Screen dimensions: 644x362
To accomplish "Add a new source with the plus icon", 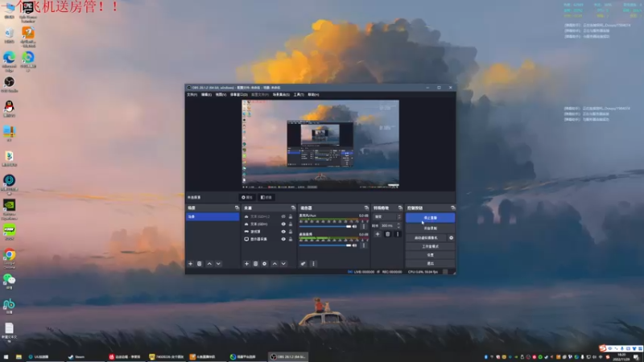I will 246,264.
